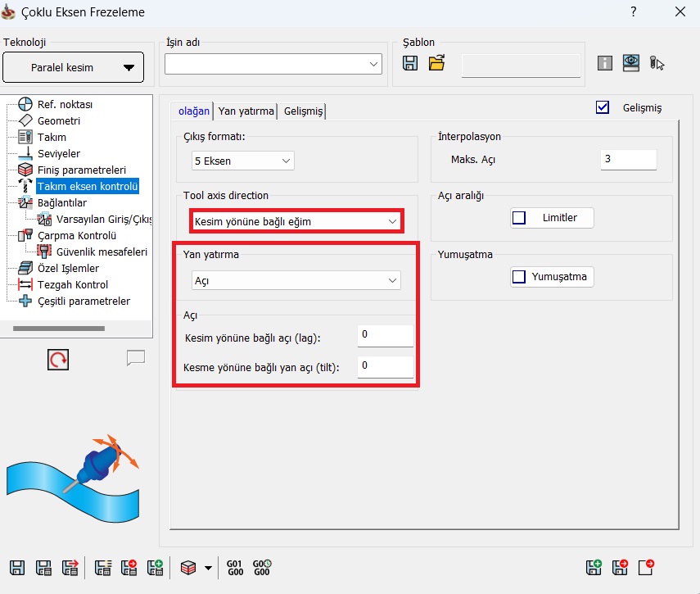Click the Maks. Açı input field
Viewport: 700px width, 594px height.
(x=628, y=159)
